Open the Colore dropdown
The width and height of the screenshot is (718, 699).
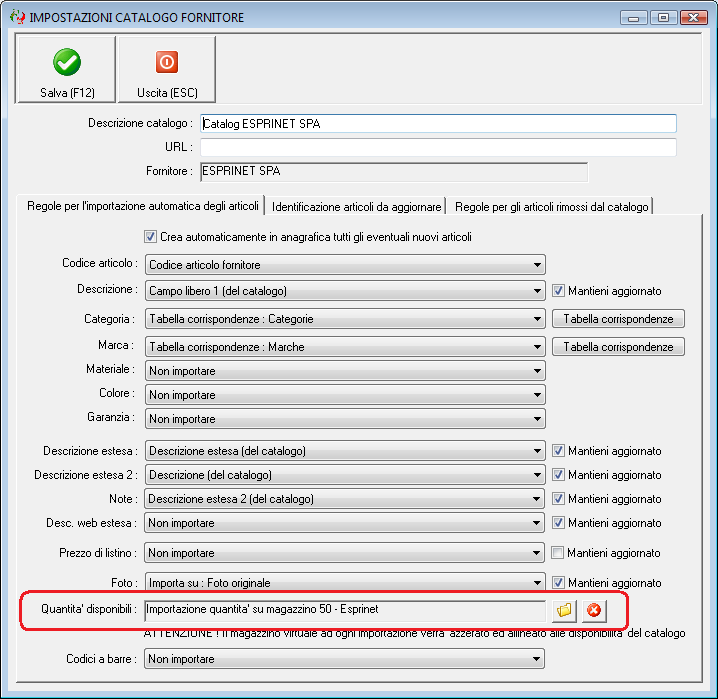pyautogui.click(x=345, y=395)
